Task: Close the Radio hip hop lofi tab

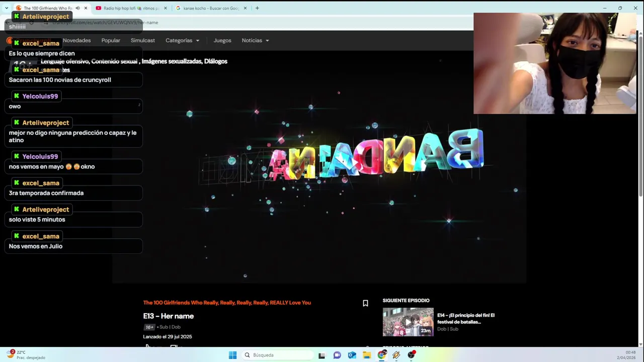Action: 165,8
